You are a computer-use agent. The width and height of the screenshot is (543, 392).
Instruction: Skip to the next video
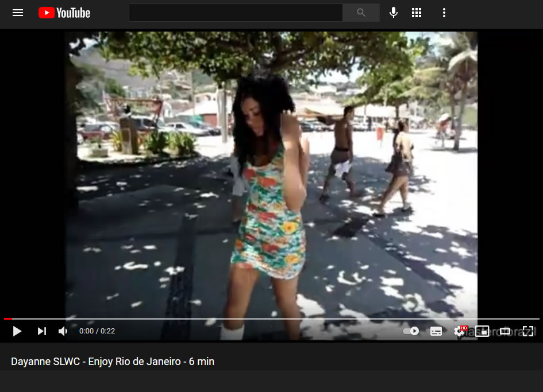(x=42, y=331)
